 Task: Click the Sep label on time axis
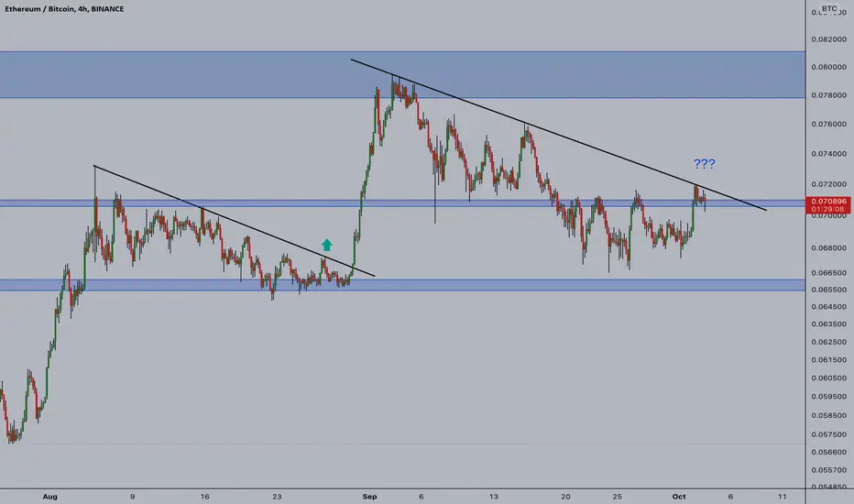[369, 497]
